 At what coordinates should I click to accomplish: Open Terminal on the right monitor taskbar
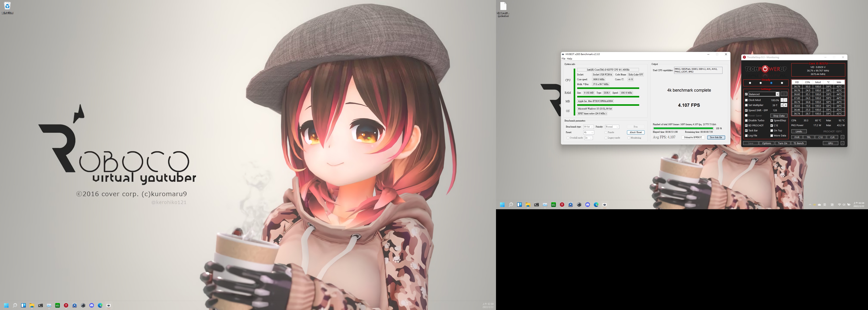(x=536, y=205)
